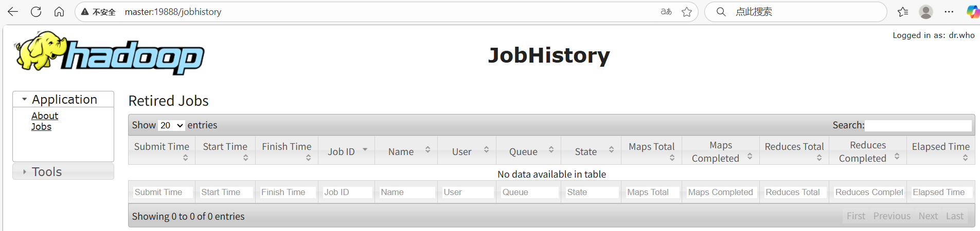Screen dimensions: 980x231
Task: Click the 'Showing 0 to 0 of 0 entries' text
Action: 188,216
